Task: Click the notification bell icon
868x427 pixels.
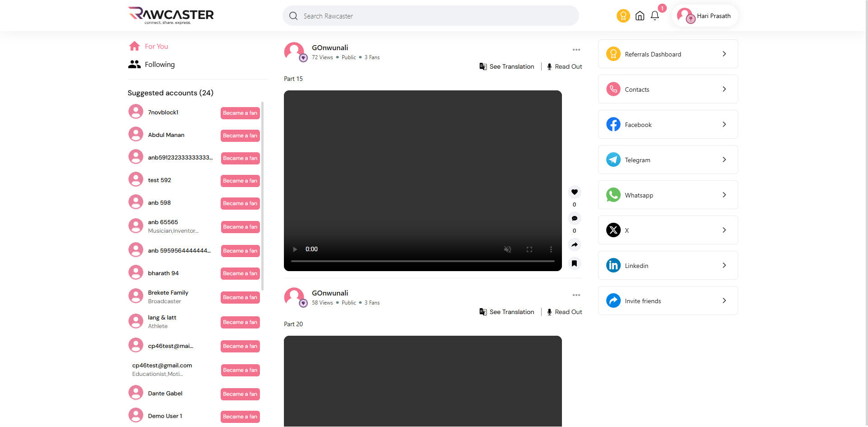Action: click(x=655, y=16)
